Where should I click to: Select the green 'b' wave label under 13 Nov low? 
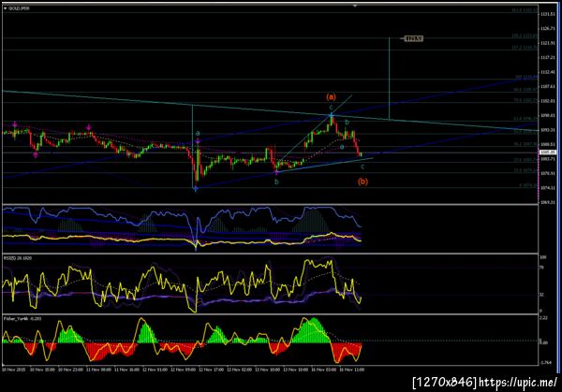coord(276,181)
